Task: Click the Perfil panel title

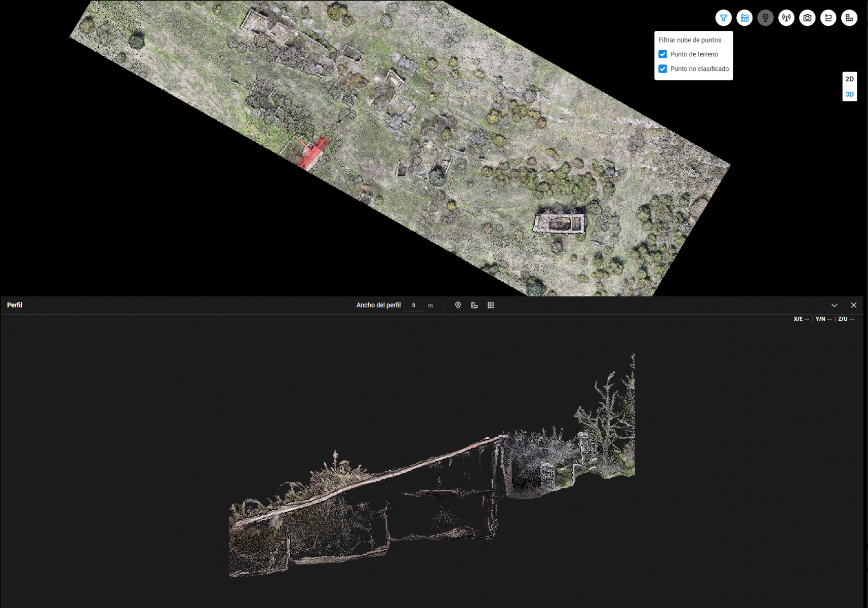Action: click(15, 305)
